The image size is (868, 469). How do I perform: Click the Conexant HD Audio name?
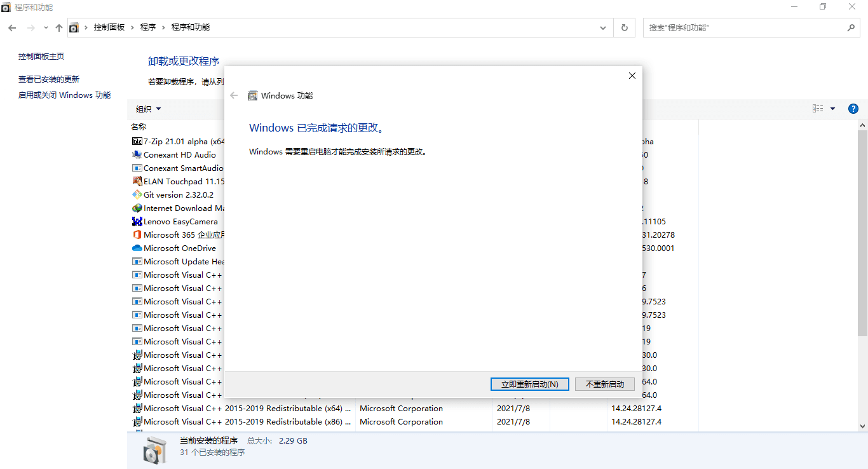click(180, 154)
